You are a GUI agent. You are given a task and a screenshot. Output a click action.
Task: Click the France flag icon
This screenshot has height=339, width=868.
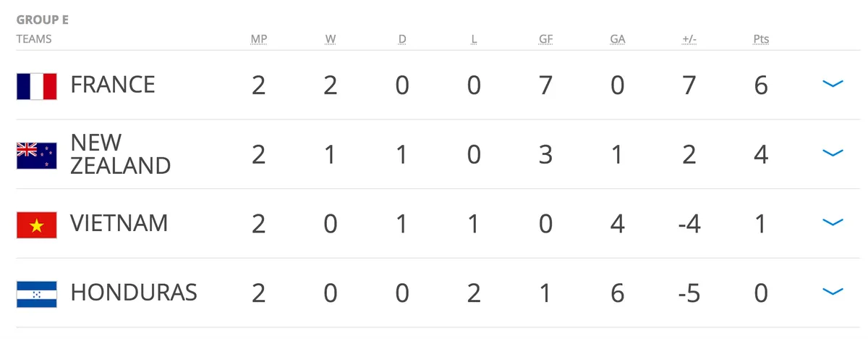37,85
